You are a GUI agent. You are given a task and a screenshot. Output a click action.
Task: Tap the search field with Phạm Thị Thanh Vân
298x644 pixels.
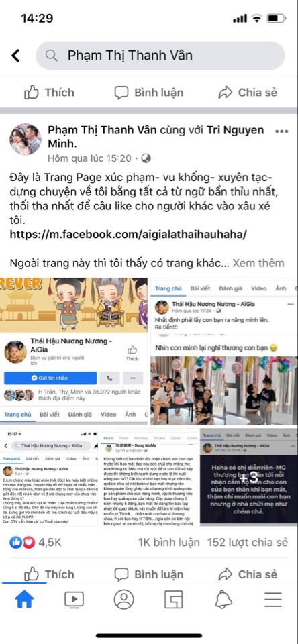(160, 56)
